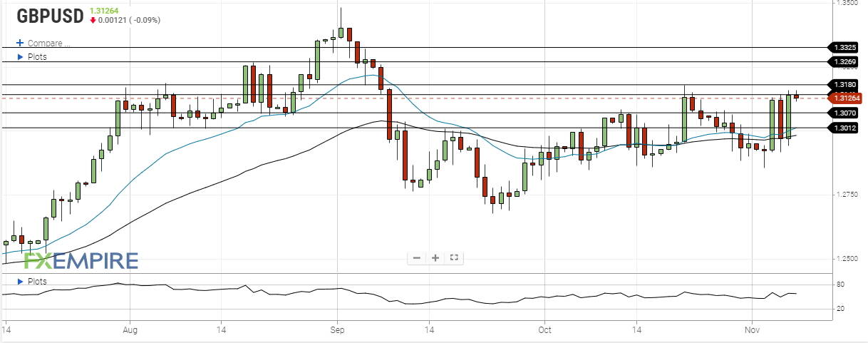The height and width of the screenshot is (343, 868).
Task: Click the 1.2750 price axis label
Action: coord(847,195)
